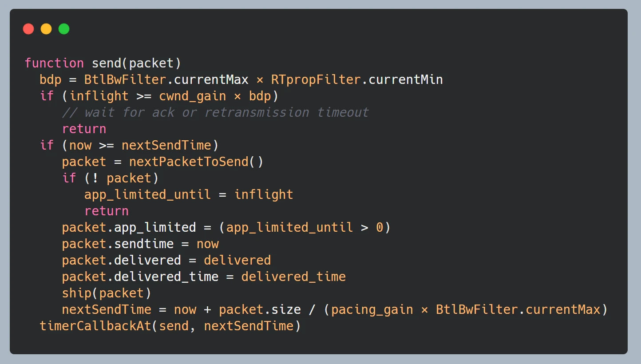Screen dimensions: 641x364
Task: Click the red close window dot
Action: click(28, 29)
